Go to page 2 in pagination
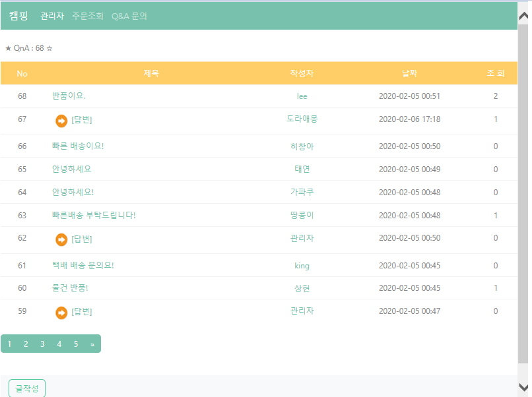The height and width of the screenshot is (397, 532). (x=26, y=344)
